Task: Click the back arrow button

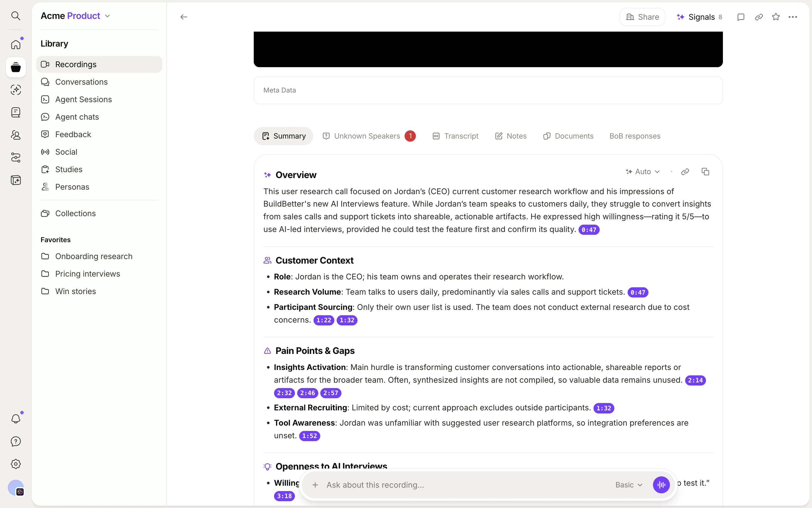Action: point(184,17)
